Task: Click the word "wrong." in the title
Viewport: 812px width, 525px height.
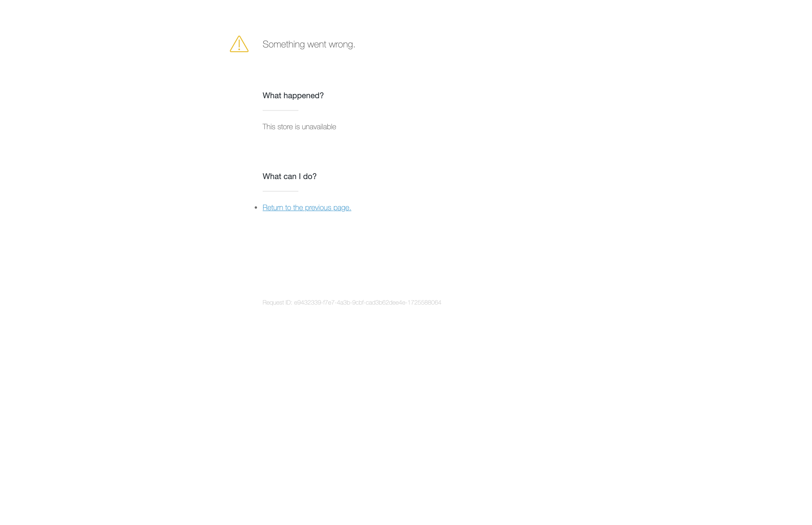Action: point(342,45)
